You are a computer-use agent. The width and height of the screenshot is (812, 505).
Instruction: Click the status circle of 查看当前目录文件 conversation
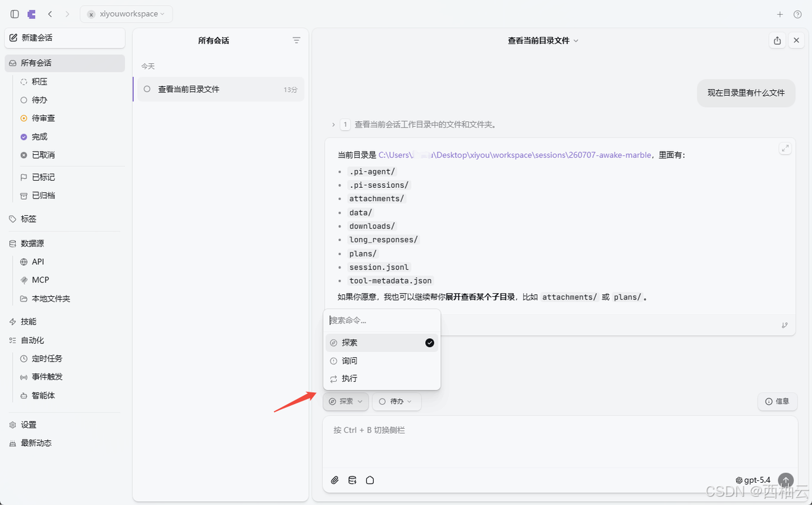pos(147,89)
